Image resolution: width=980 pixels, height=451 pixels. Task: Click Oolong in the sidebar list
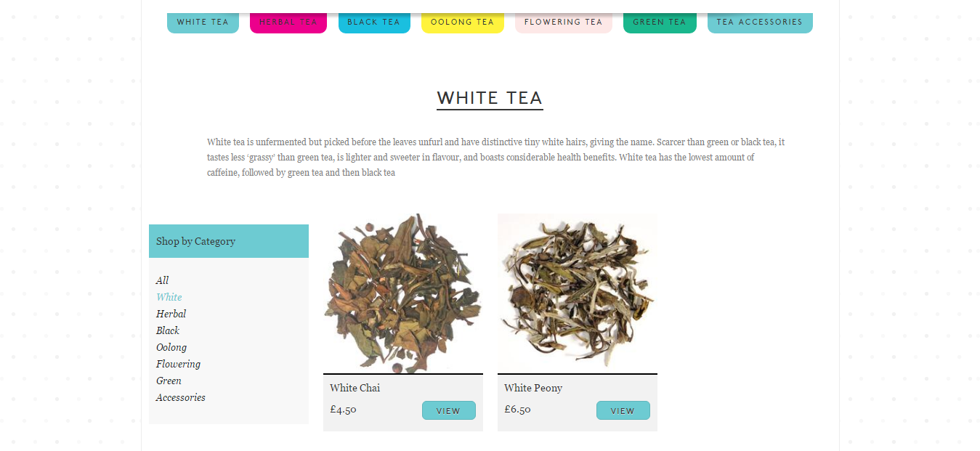[x=171, y=347]
